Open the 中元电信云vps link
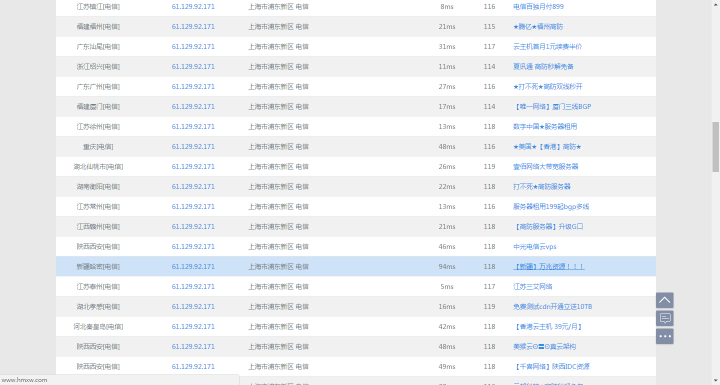720x385 pixels. [534, 247]
